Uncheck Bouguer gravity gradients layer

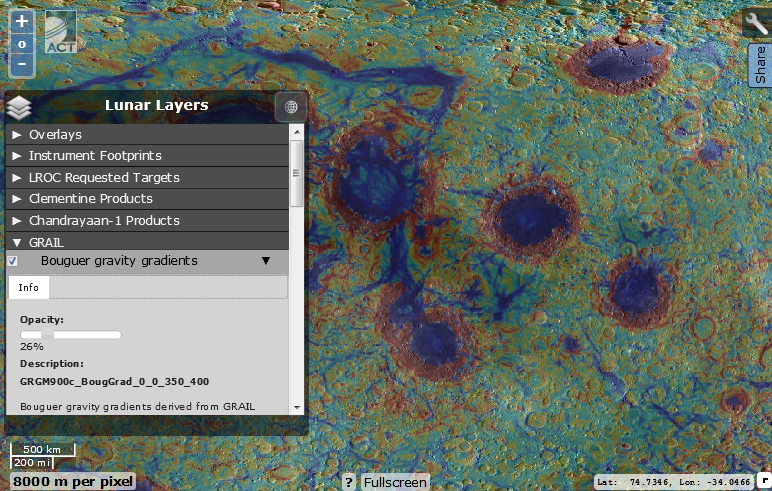[x=13, y=261]
